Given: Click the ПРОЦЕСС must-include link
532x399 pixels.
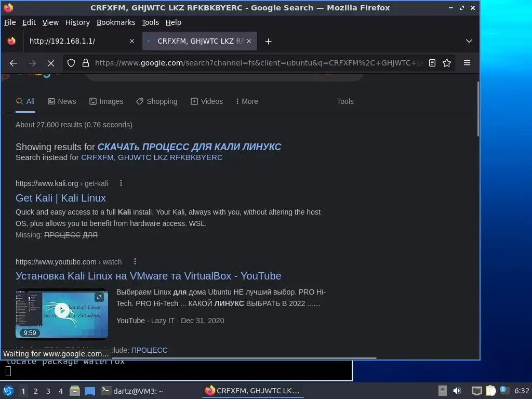Looking at the screenshot, I should click(149, 350).
